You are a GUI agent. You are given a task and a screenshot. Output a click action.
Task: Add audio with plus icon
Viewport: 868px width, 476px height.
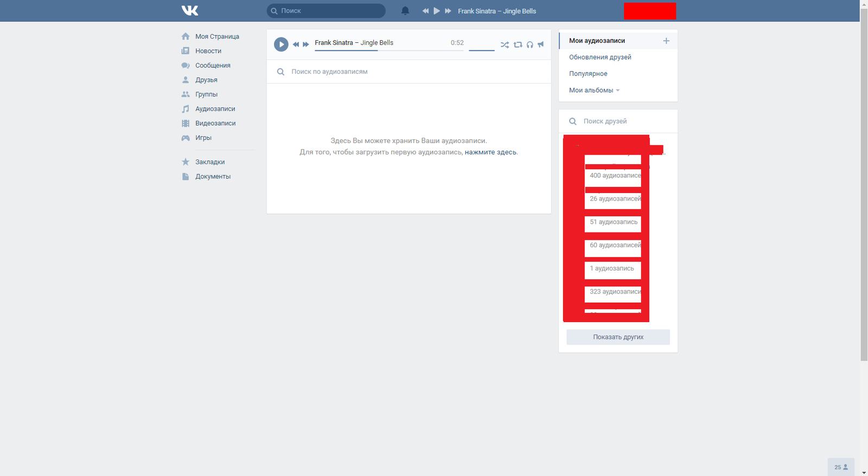pyautogui.click(x=666, y=41)
